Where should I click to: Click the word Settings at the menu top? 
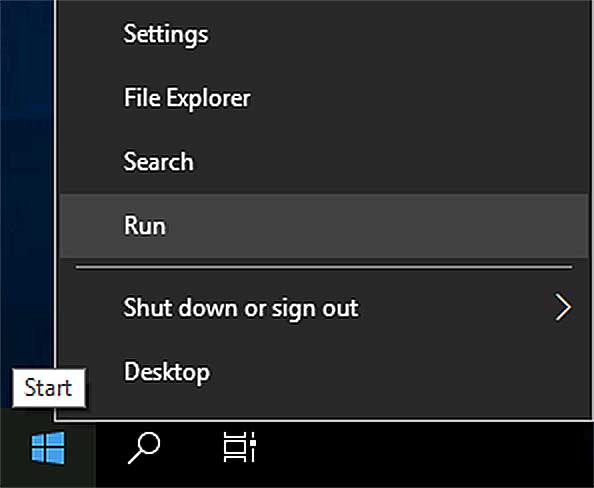pyautogui.click(x=166, y=35)
